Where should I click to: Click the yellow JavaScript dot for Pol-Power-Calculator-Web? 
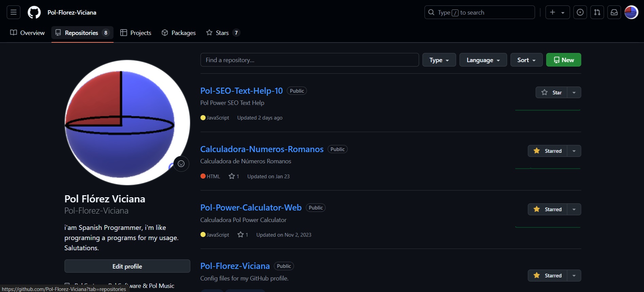[203, 234]
